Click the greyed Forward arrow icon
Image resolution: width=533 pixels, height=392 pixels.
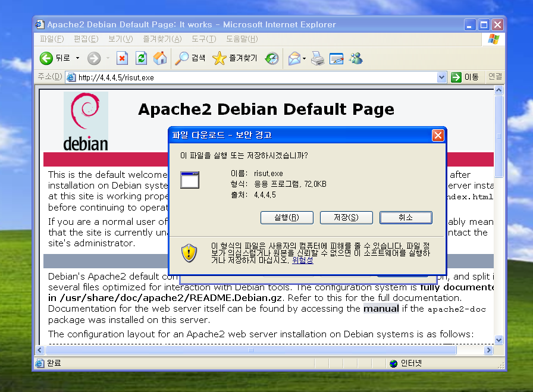tap(94, 58)
